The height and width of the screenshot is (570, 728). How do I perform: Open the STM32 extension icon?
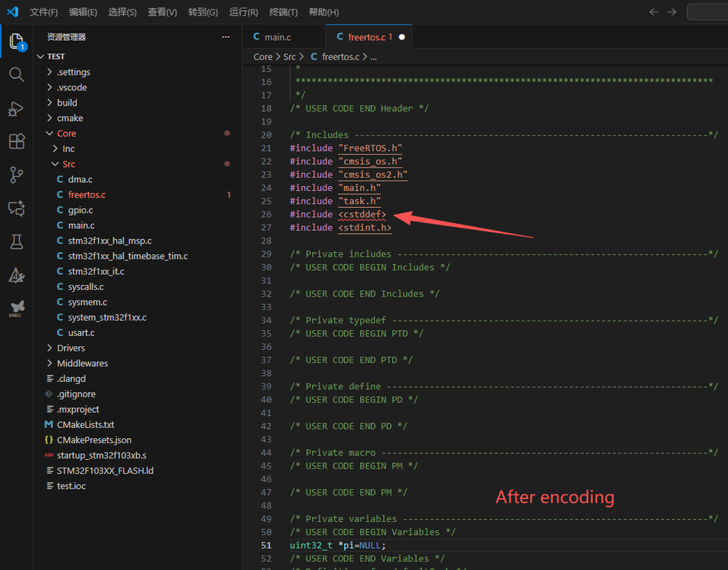[16, 308]
